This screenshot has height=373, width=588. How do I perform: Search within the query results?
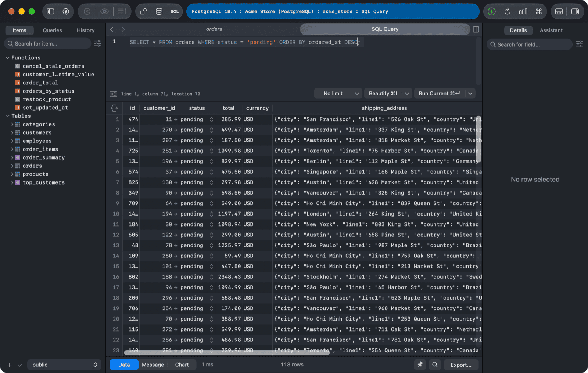click(435, 365)
